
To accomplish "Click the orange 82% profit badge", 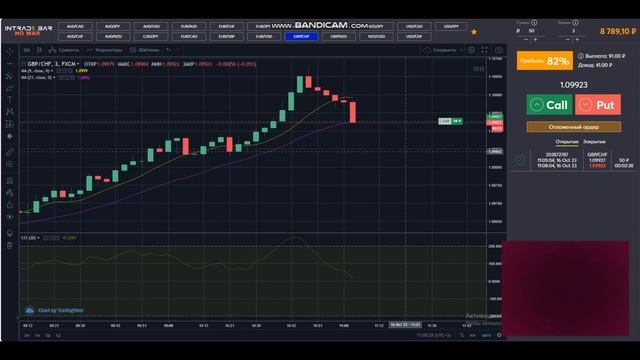I will (x=544, y=61).
